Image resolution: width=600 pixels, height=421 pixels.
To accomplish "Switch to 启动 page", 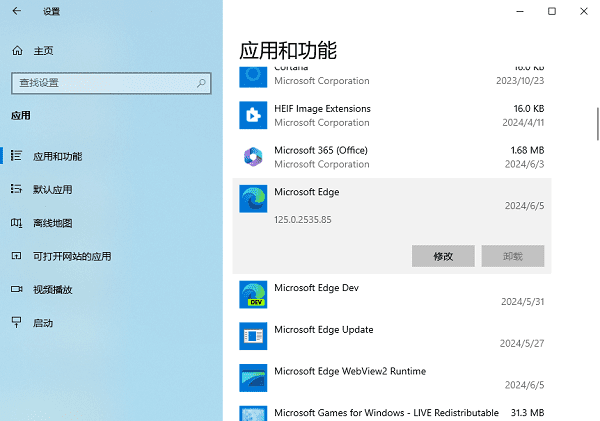I will click(43, 323).
